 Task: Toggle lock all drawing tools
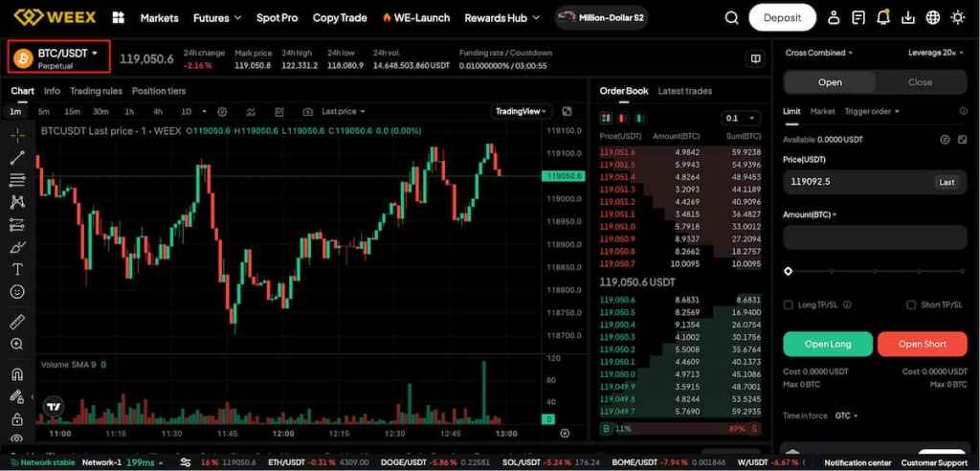pyautogui.click(x=17, y=418)
